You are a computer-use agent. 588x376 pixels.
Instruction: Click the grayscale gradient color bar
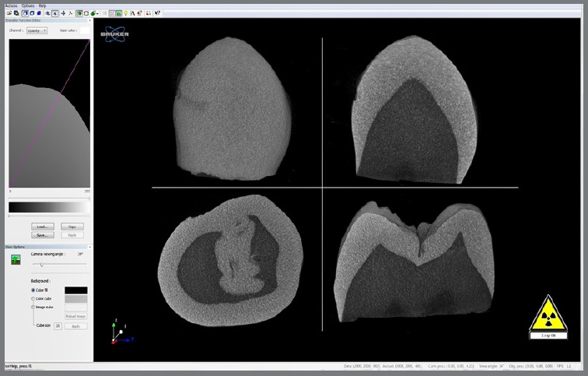click(x=49, y=208)
